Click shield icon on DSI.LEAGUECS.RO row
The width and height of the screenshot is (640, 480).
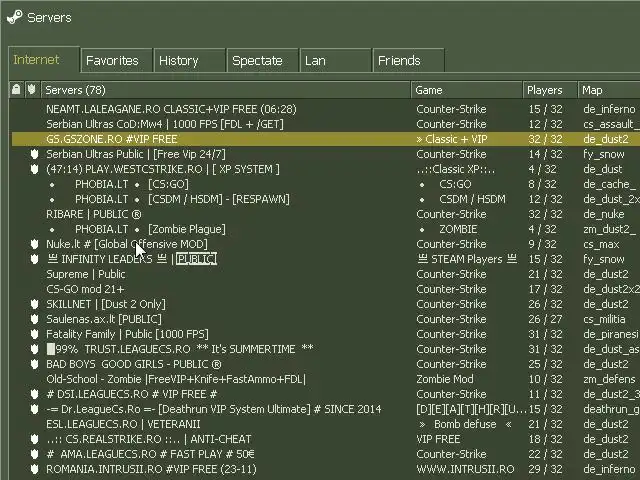pyautogui.click(x=35, y=394)
